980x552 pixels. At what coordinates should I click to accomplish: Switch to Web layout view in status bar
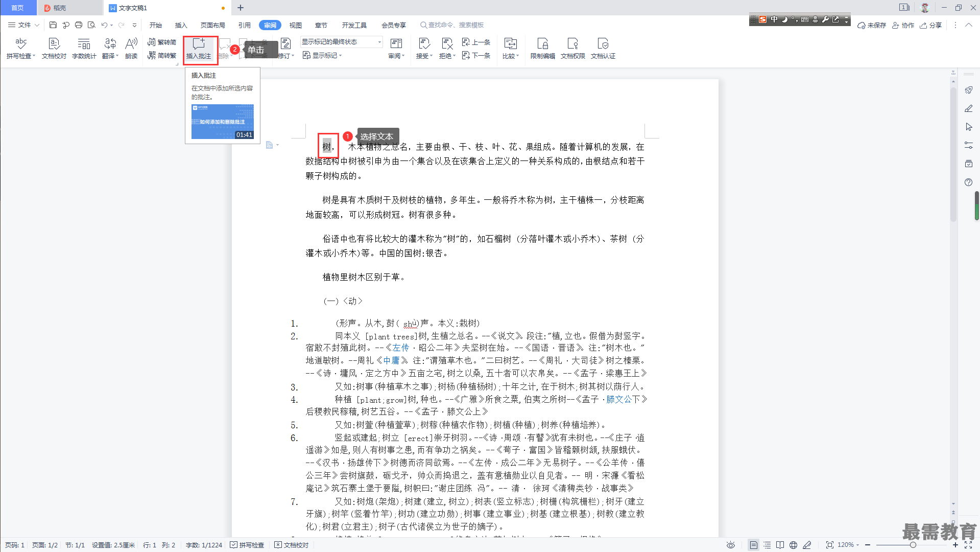point(793,545)
